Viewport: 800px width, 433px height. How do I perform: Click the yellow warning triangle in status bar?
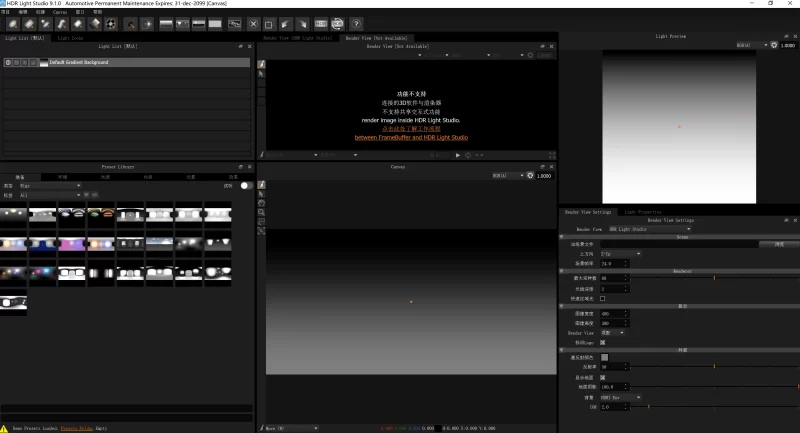click(5, 428)
